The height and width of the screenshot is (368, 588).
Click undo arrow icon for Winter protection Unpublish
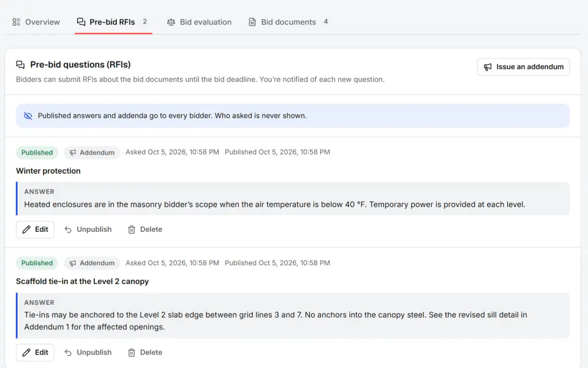68,229
